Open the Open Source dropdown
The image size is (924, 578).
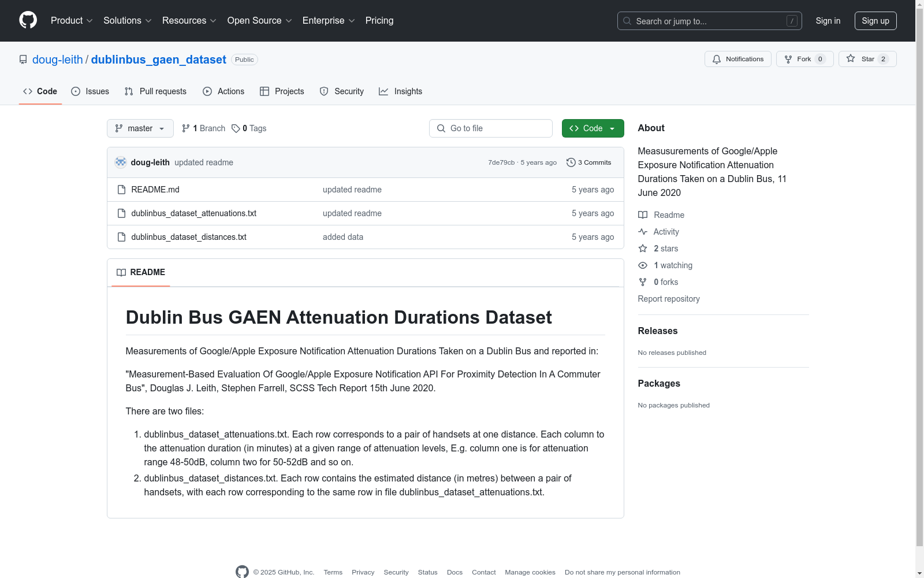pos(260,21)
